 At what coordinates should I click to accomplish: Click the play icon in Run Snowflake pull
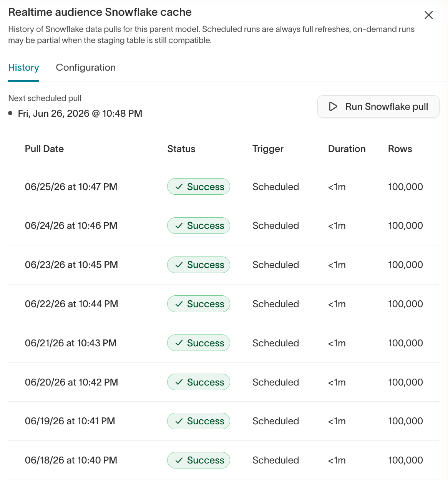click(x=333, y=106)
